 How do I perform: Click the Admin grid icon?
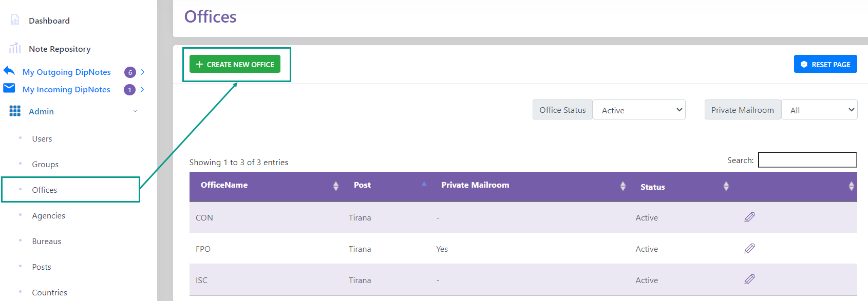pyautogui.click(x=15, y=111)
